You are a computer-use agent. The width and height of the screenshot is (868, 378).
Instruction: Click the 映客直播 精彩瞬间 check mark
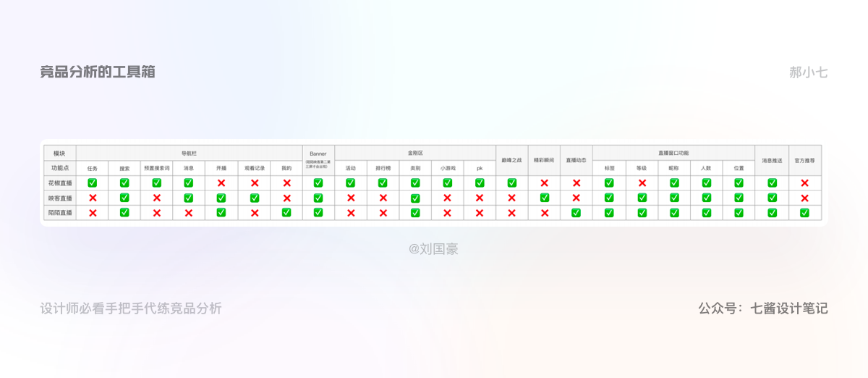pos(545,198)
